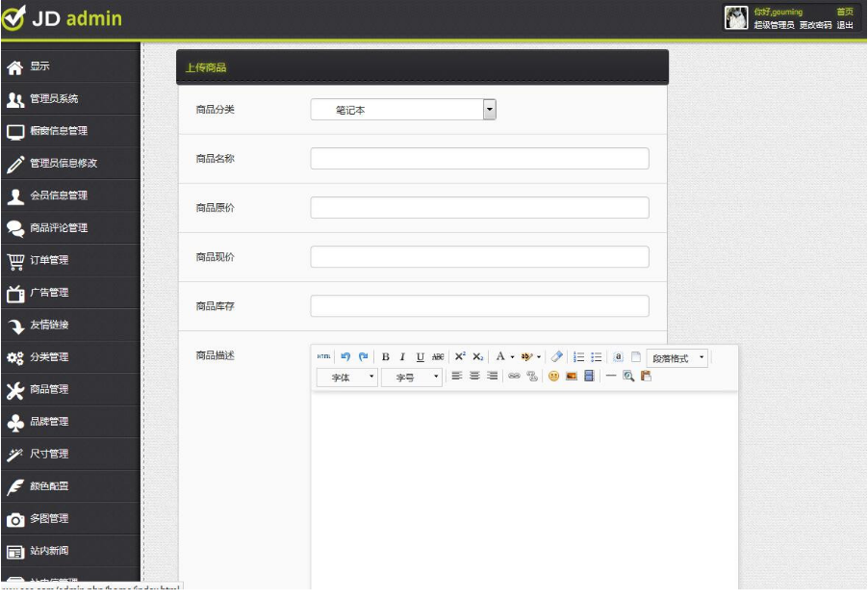The image size is (868, 600).
Task: Redo the edit in editor toolbar
Action: coord(363,356)
